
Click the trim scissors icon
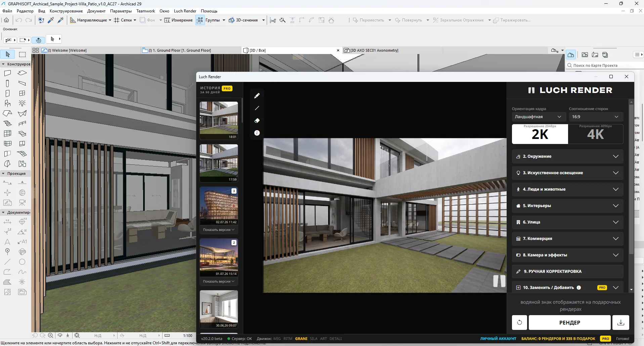[x=273, y=20]
